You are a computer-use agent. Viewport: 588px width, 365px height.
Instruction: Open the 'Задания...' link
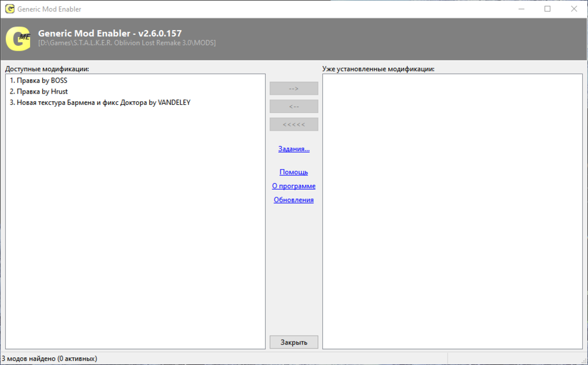tap(293, 149)
